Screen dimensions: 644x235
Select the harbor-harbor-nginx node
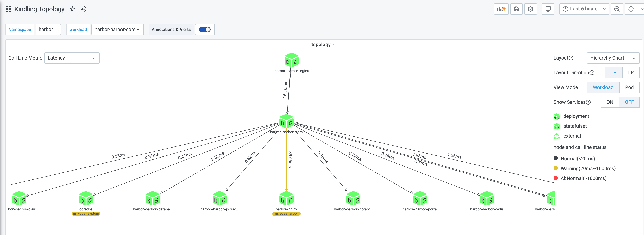[x=292, y=60]
